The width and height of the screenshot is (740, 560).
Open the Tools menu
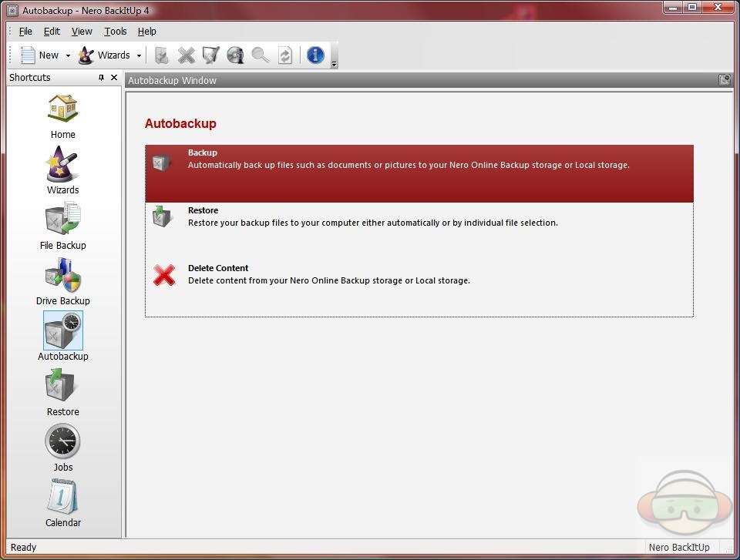pos(116,32)
